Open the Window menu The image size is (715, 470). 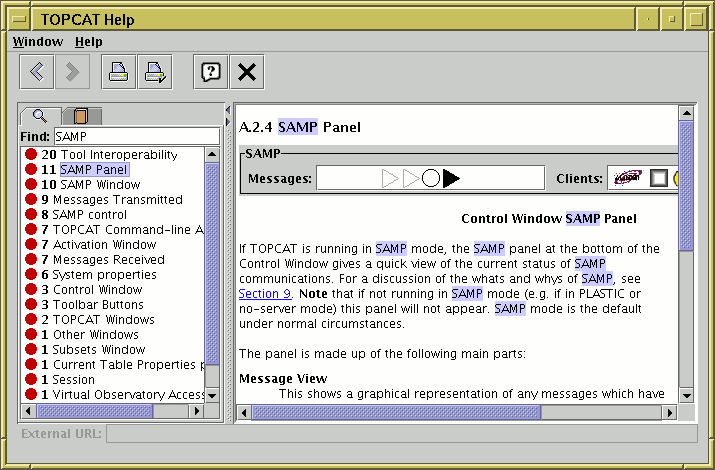click(x=38, y=42)
